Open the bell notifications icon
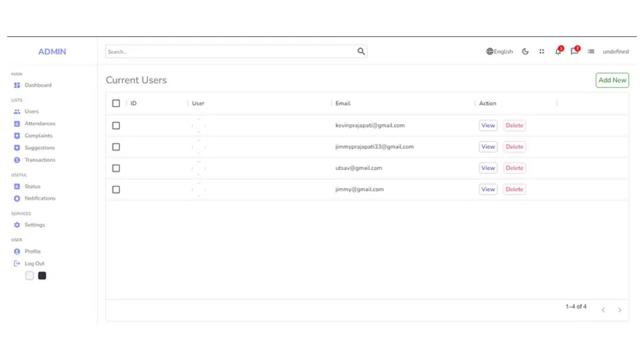Screen dimensions: 644x362 558,52
